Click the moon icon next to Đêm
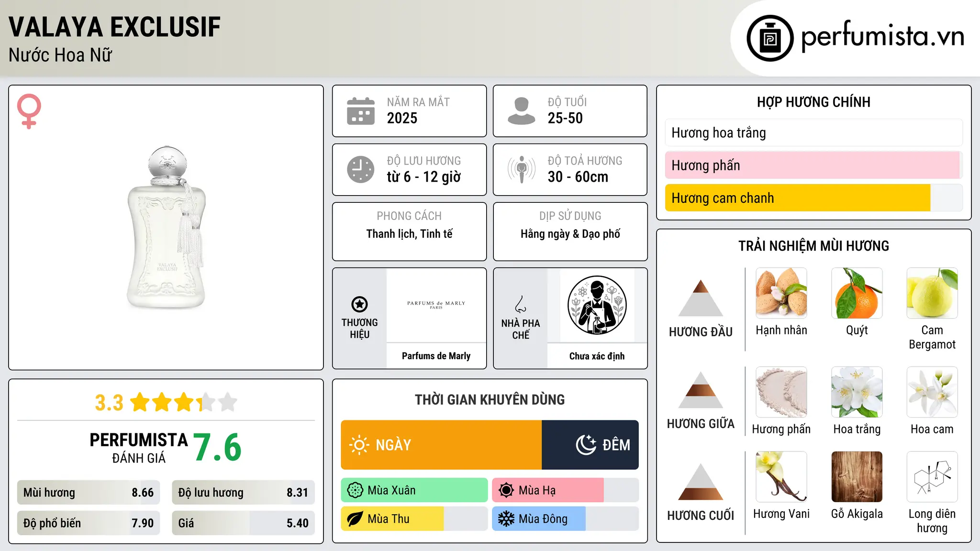The image size is (980, 551). click(x=586, y=445)
